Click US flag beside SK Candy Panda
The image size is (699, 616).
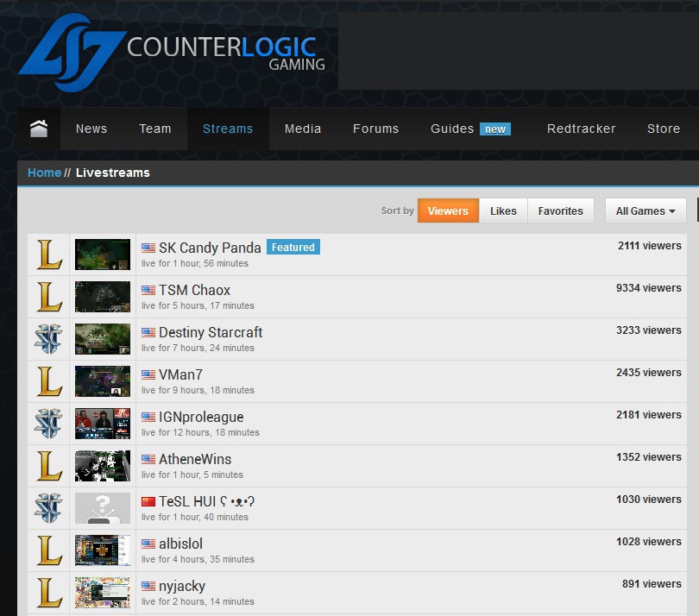148,248
